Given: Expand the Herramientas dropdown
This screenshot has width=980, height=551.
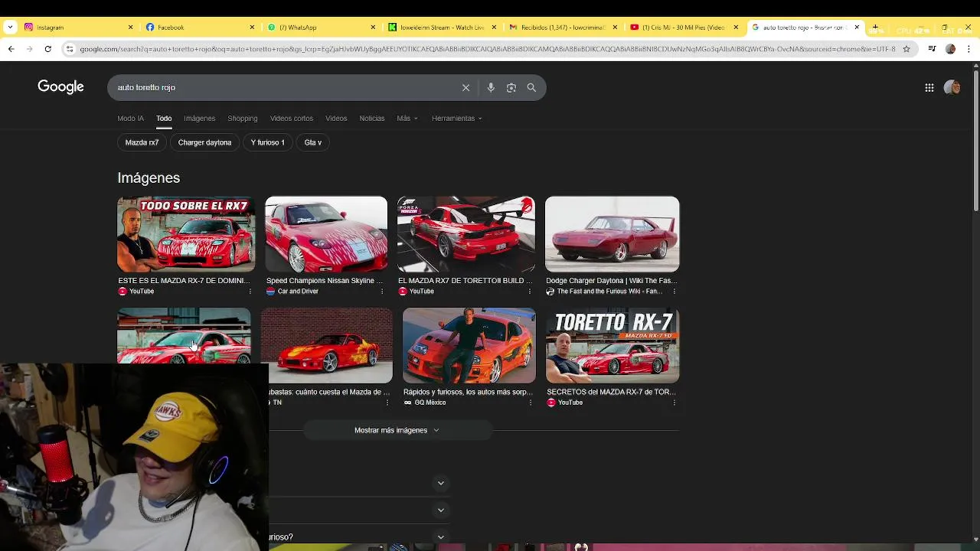Looking at the screenshot, I should click(457, 119).
